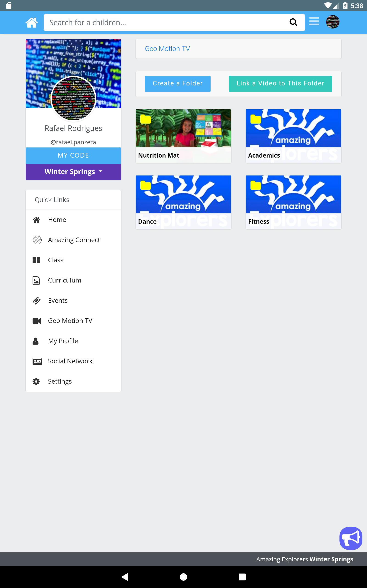
Task: Click the MY CODE button
Action: click(73, 155)
